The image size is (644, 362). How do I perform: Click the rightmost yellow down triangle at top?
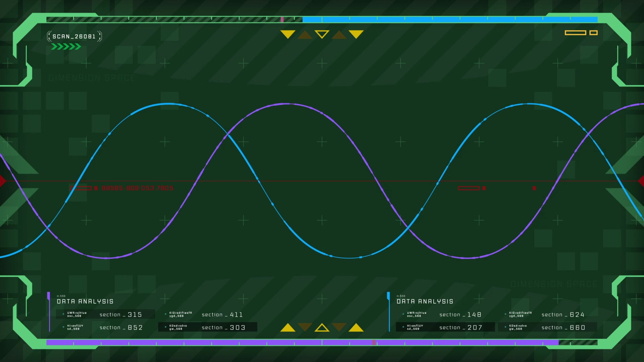click(356, 34)
